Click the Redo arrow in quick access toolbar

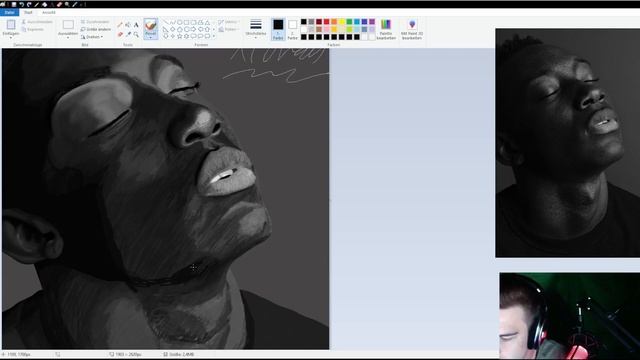pos(29,4)
